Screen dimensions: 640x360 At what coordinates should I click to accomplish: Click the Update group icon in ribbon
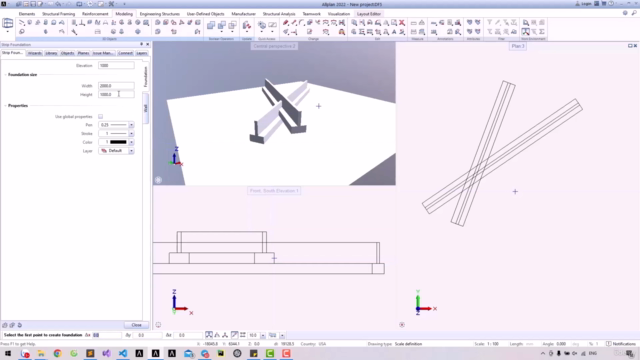[x=247, y=26]
